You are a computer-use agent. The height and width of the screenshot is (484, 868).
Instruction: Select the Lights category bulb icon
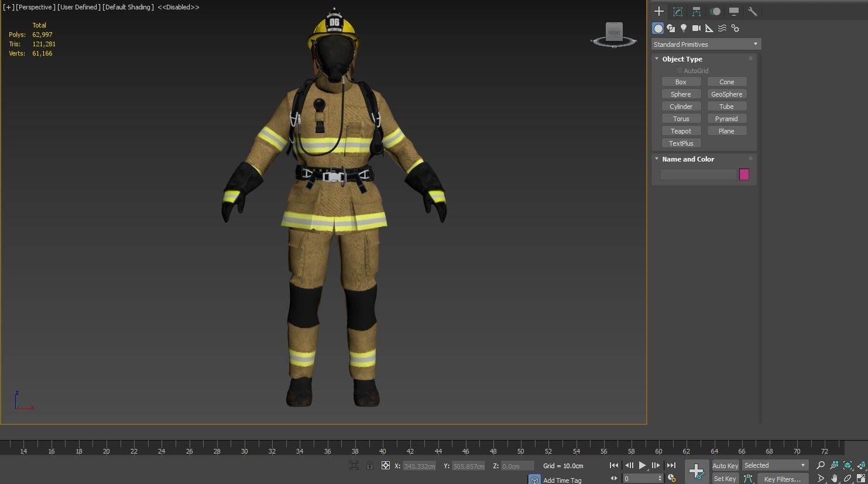click(x=684, y=28)
